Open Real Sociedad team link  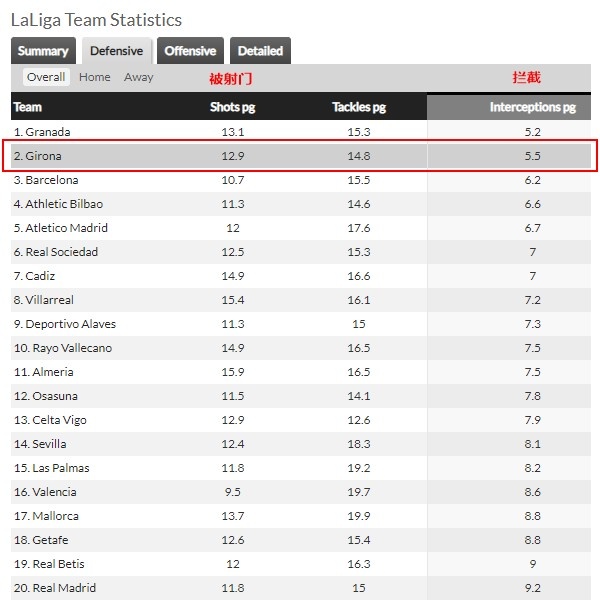coord(62,252)
